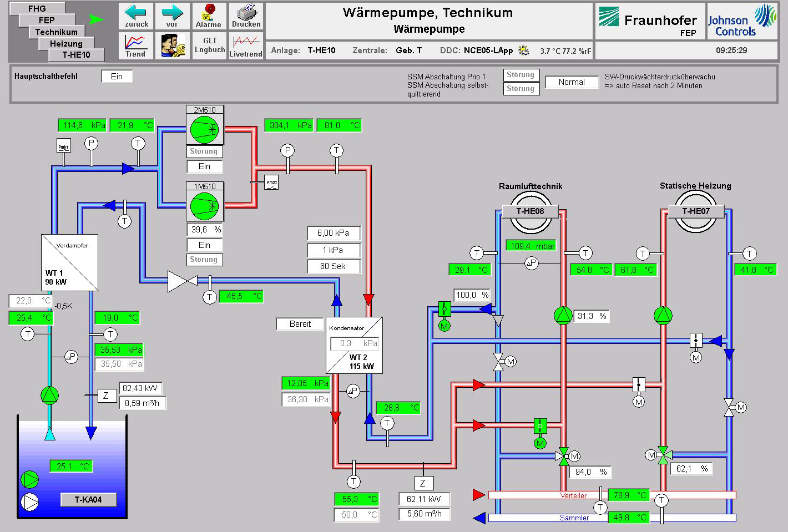Click the 8,59 m³/h flow value
The image size is (788, 532).
pos(143,403)
